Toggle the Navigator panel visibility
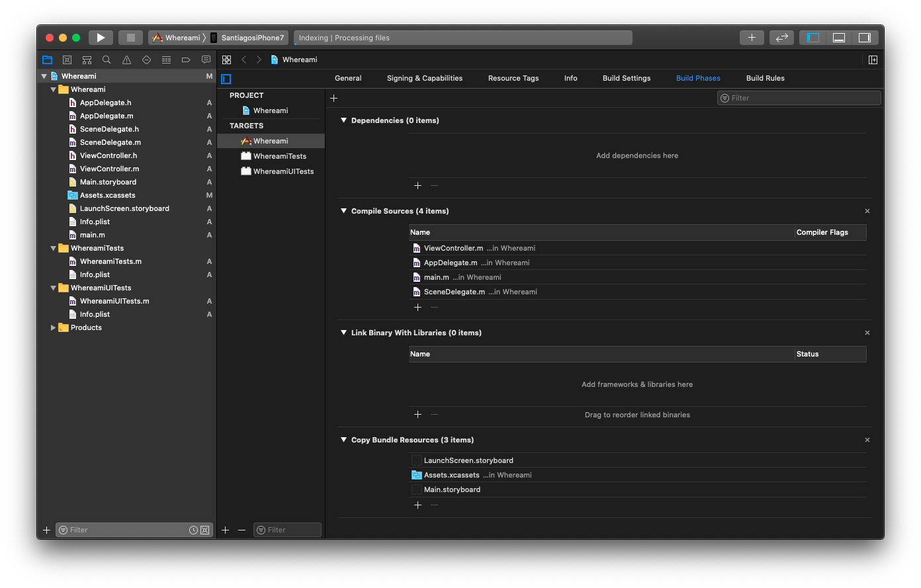Image resolution: width=921 pixels, height=588 pixels. [x=813, y=38]
